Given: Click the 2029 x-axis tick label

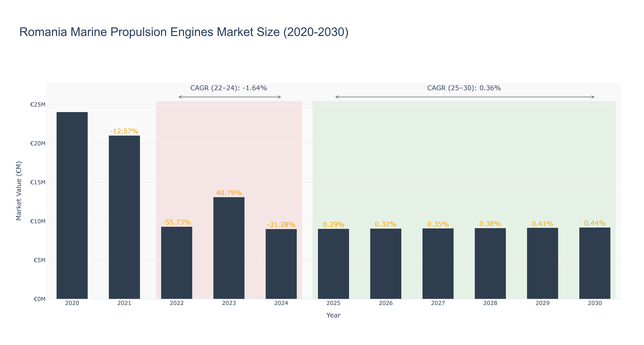Looking at the screenshot, I should 542,303.
